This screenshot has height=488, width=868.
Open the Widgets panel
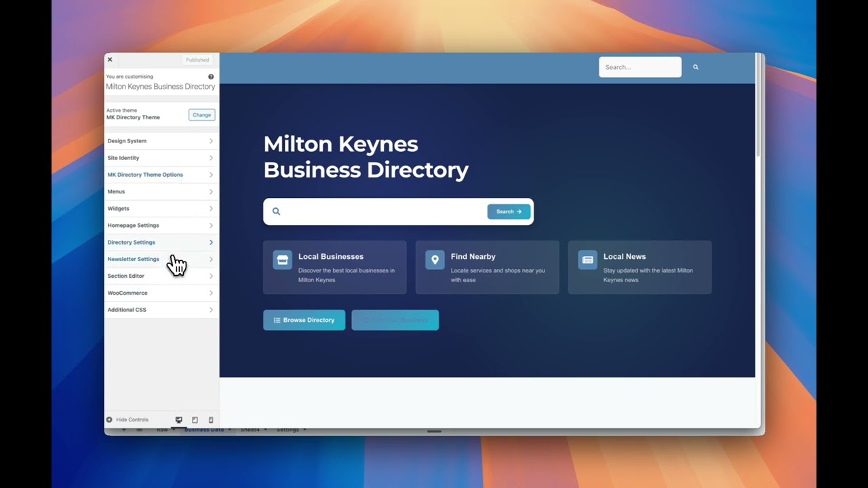pos(161,209)
